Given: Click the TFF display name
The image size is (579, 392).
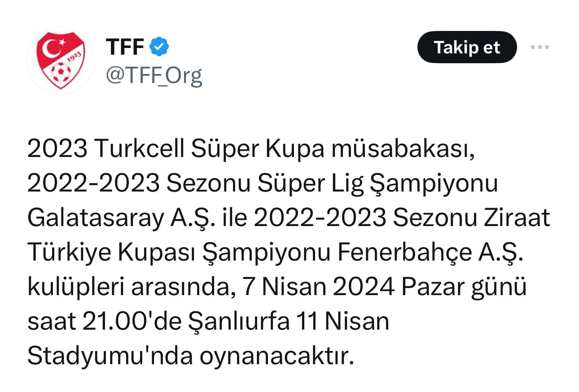Looking at the screenshot, I should coord(125,47).
